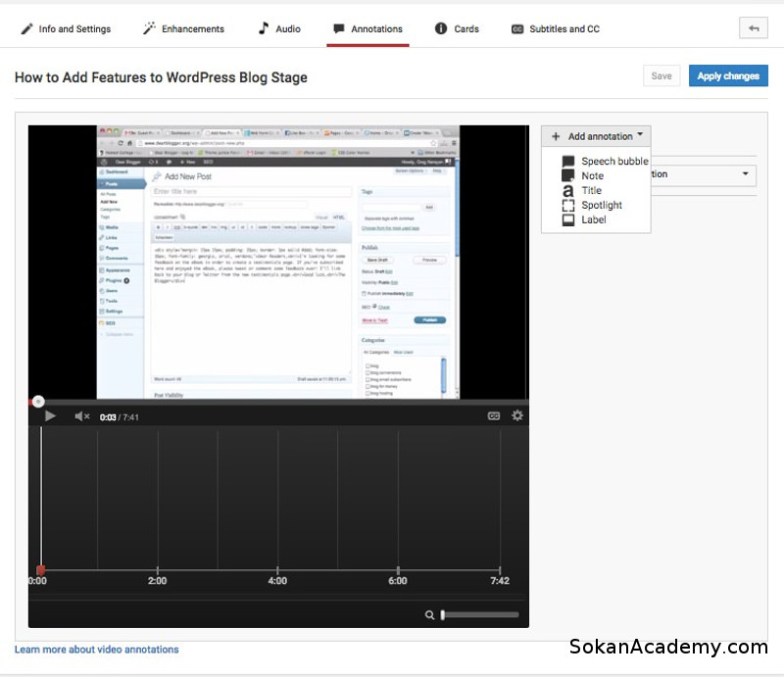The height and width of the screenshot is (677, 784).
Task: Click the video progress scrubber handle
Action: [38, 401]
